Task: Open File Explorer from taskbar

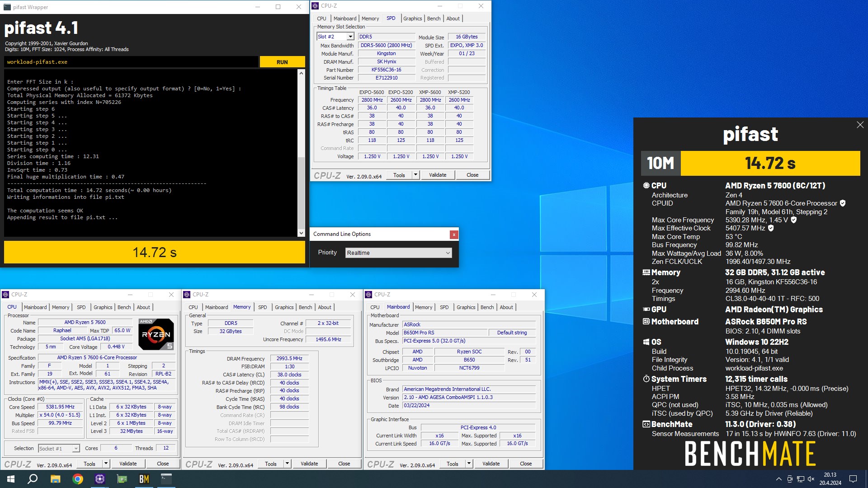Action: point(55,479)
